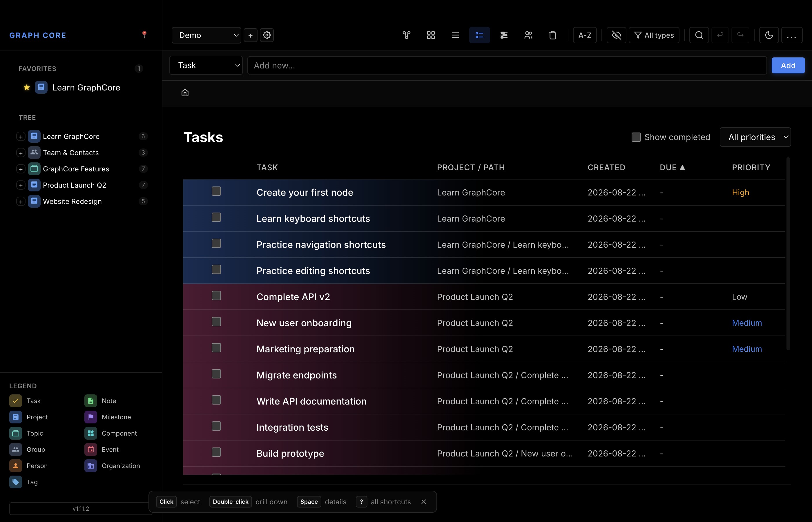The image size is (812, 522).
Task: Click the redo arrow
Action: (x=740, y=35)
